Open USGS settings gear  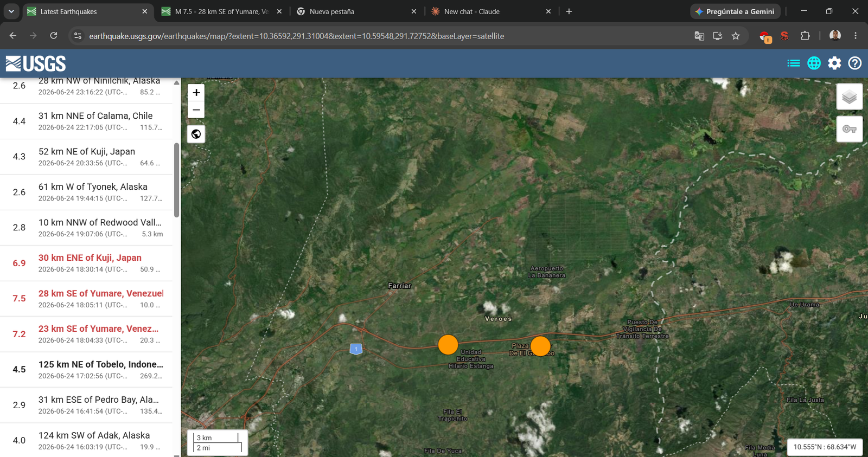[x=834, y=63]
